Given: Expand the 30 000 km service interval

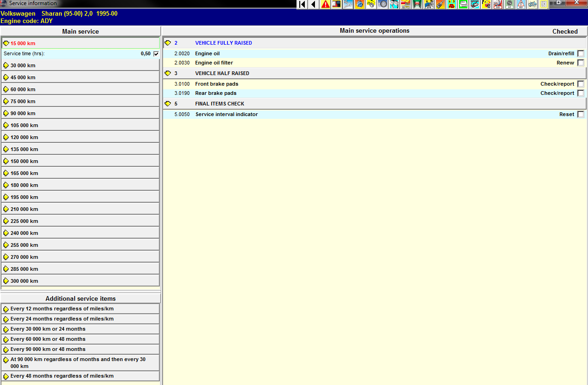Looking at the screenshot, I should [23, 65].
